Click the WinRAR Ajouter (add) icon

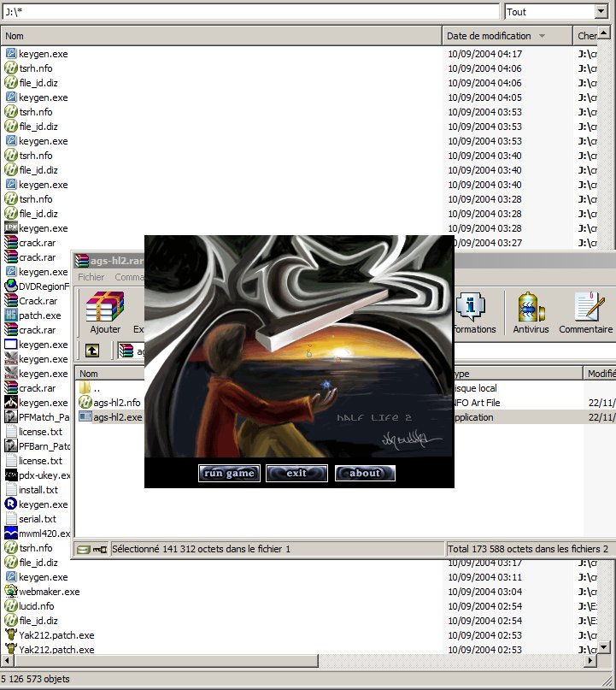(x=105, y=312)
